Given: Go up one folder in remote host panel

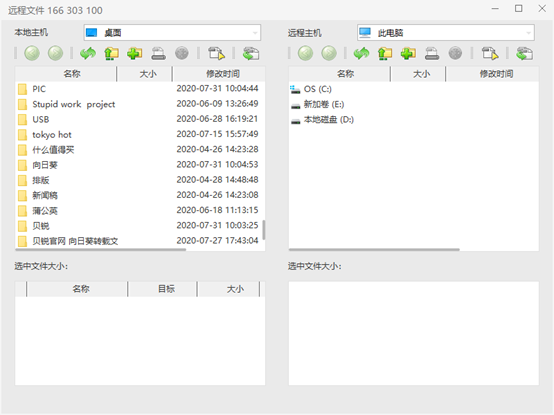Looking at the screenshot, I should (385, 53).
